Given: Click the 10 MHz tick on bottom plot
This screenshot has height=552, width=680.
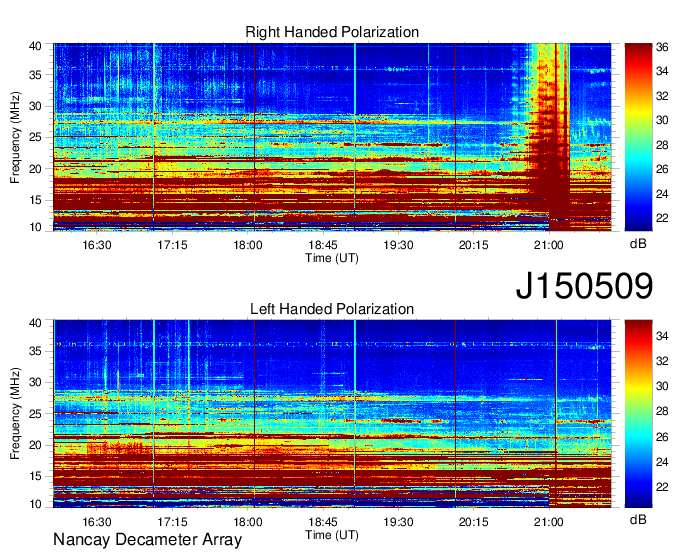Looking at the screenshot, I should (35, 504).
